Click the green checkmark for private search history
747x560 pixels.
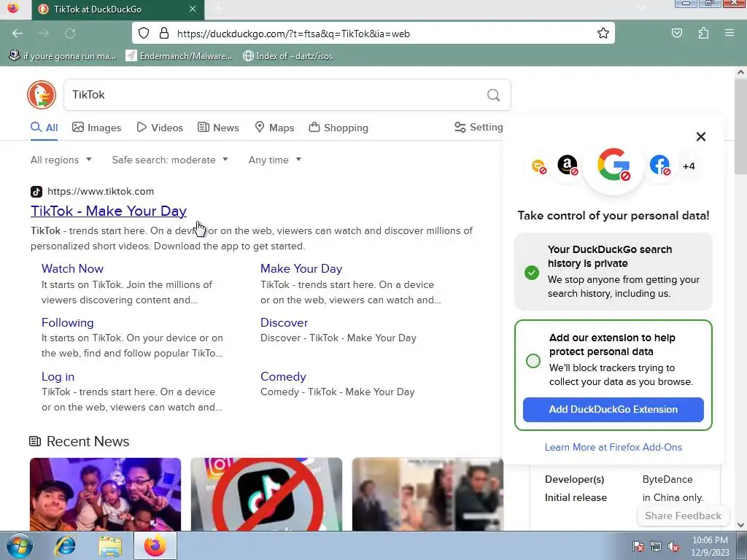532,273
